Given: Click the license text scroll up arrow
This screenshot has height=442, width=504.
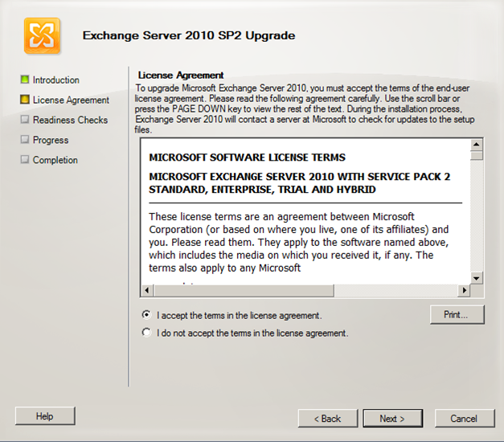Looking at the screenshot, I should 477,145.
